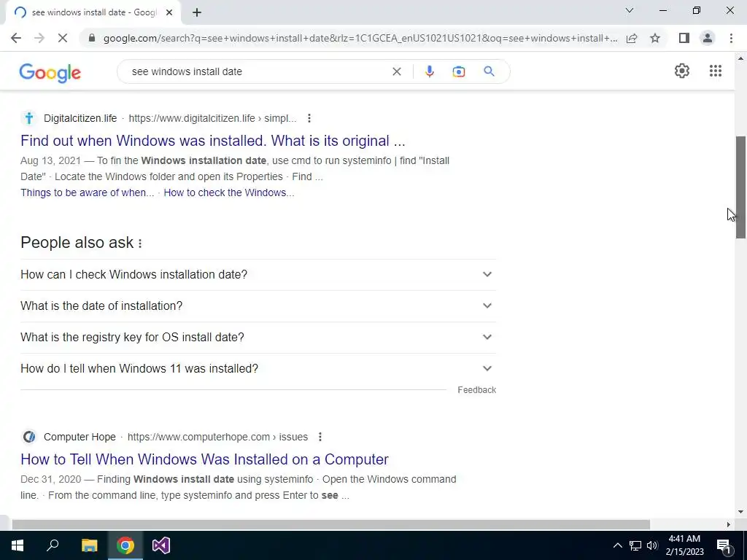The height and width of the screenshot is (560, 747).
Task: Click the scroll up arrow
Action: [740, 58]
